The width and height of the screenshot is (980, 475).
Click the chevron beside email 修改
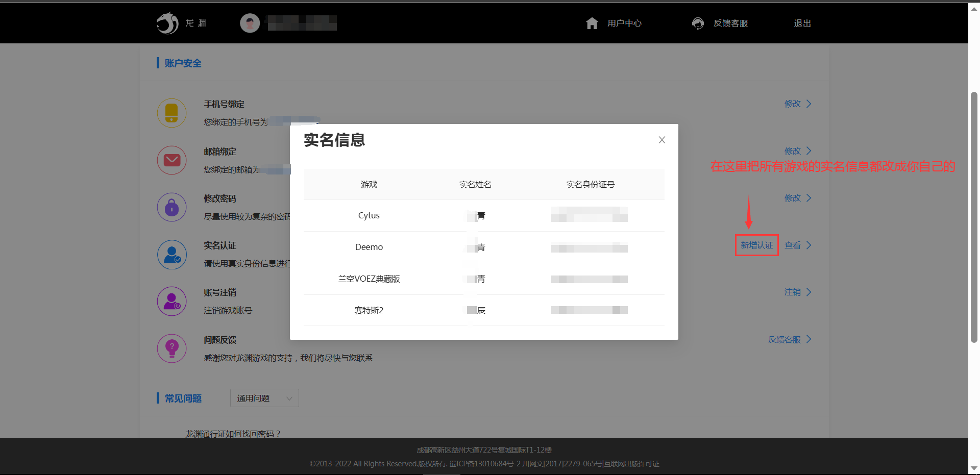pos(809,151)
